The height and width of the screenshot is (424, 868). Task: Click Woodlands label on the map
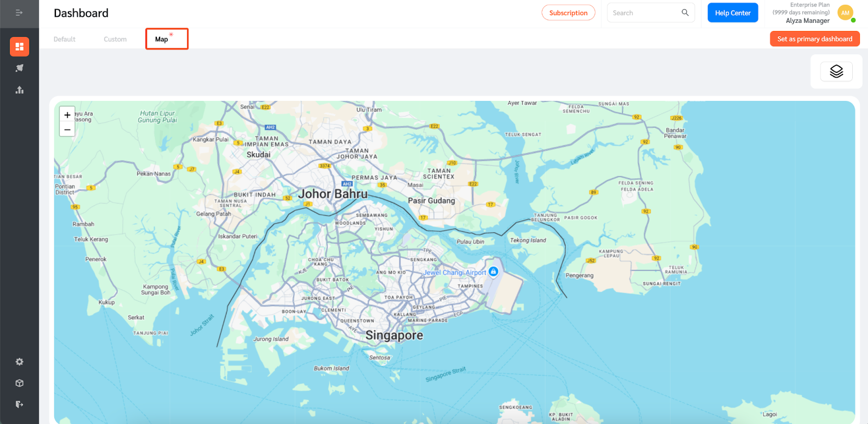point(350,223)
